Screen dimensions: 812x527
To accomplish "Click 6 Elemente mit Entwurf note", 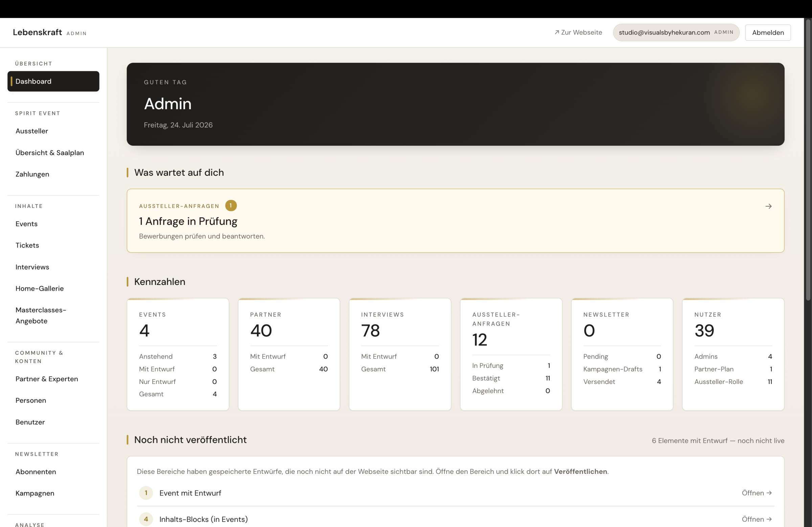I will click(718, 441).
